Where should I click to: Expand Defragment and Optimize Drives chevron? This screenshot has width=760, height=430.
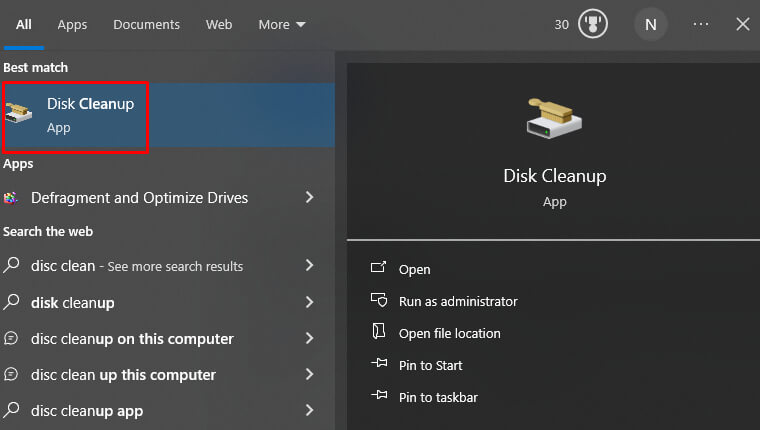click(309, 198)
